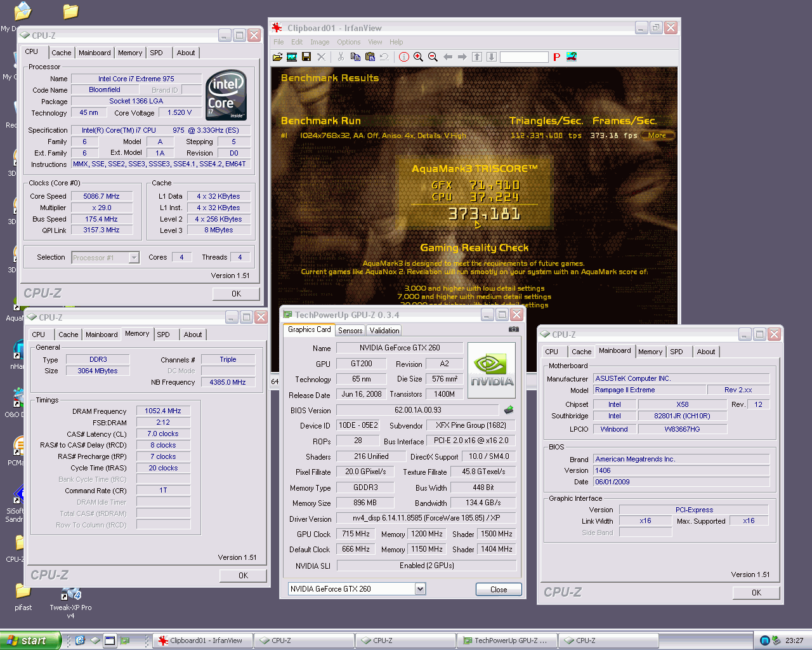Click the camera screenshot icon in GPU-Z
This screenshot has width=812, height=650.
[x=514, y=329]
